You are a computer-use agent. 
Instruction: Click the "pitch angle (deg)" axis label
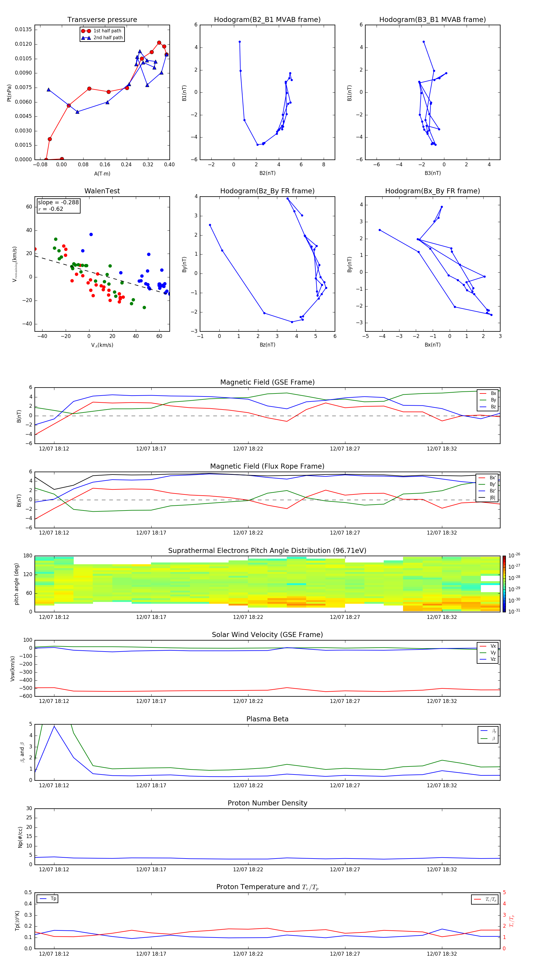pos(16,584)
